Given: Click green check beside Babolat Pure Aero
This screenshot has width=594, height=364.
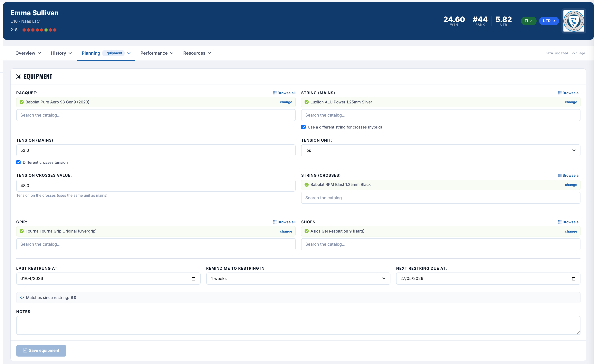Looking at the screenshot, I should [22, 102].
